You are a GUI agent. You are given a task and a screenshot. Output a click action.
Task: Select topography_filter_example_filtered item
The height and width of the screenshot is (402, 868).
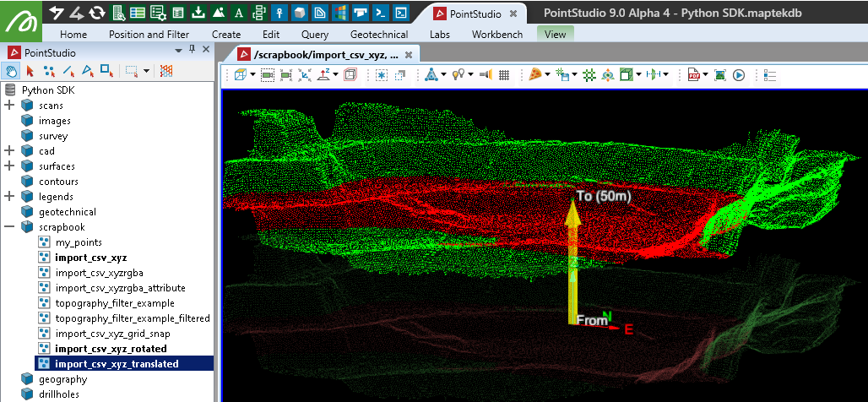(x=133, y=318)
